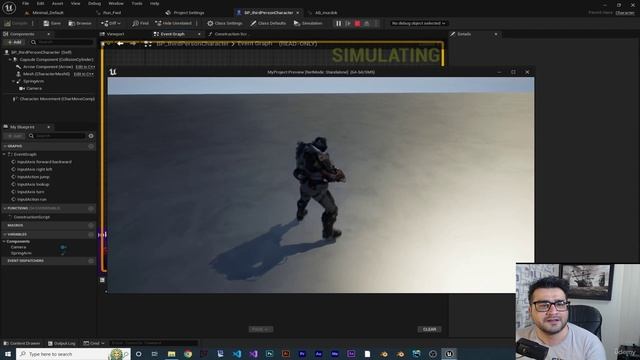The image size is (640, 360).
Task: Select ConstructionScript function
Action: pos(31,217)
